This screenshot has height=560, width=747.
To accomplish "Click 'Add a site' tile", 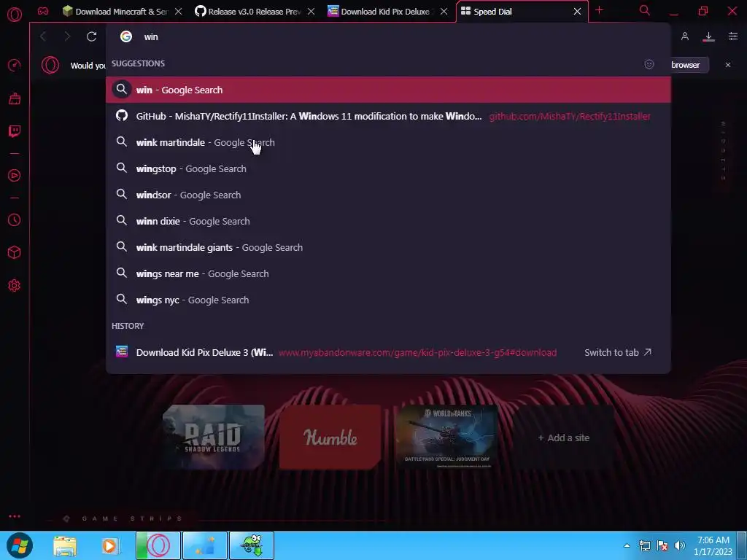I will coord(564,437).
